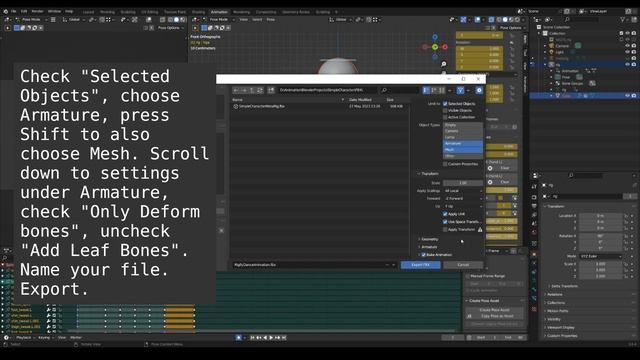
Task: Jump to timeline end frame
Action: pos(284,338)
